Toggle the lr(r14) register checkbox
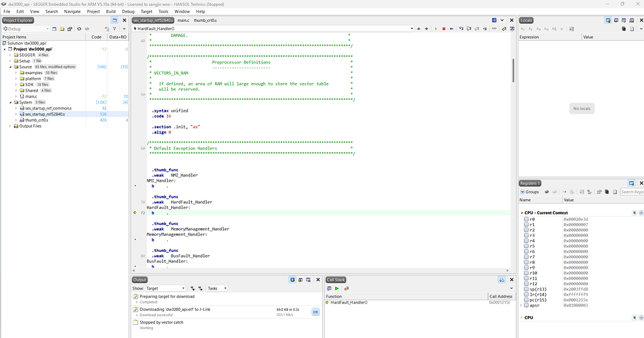 pos(526,295)
